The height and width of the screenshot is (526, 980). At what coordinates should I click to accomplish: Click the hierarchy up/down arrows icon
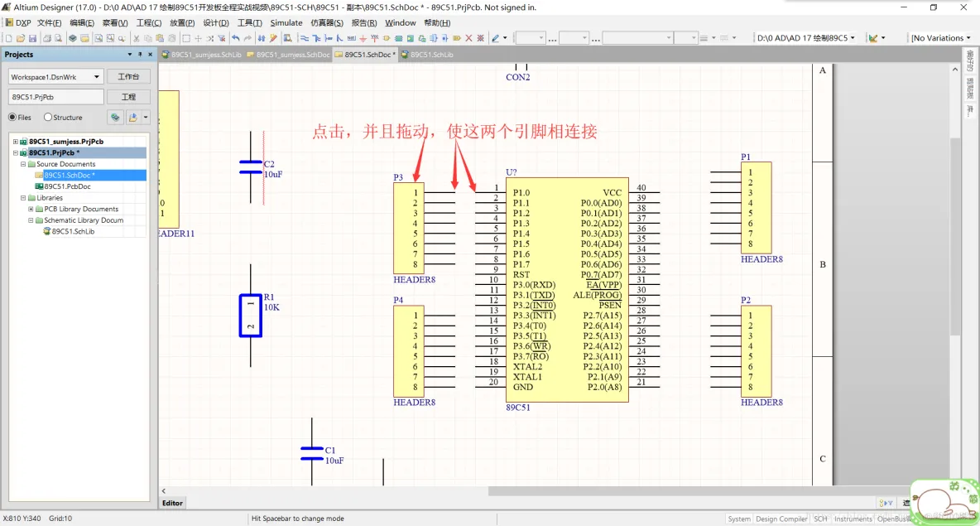pos(262,38)
